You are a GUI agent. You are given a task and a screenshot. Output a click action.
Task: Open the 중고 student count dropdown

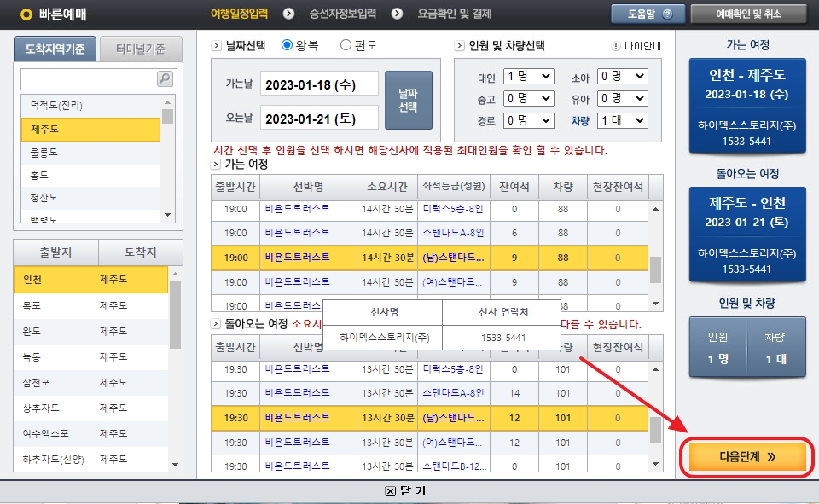529,99
